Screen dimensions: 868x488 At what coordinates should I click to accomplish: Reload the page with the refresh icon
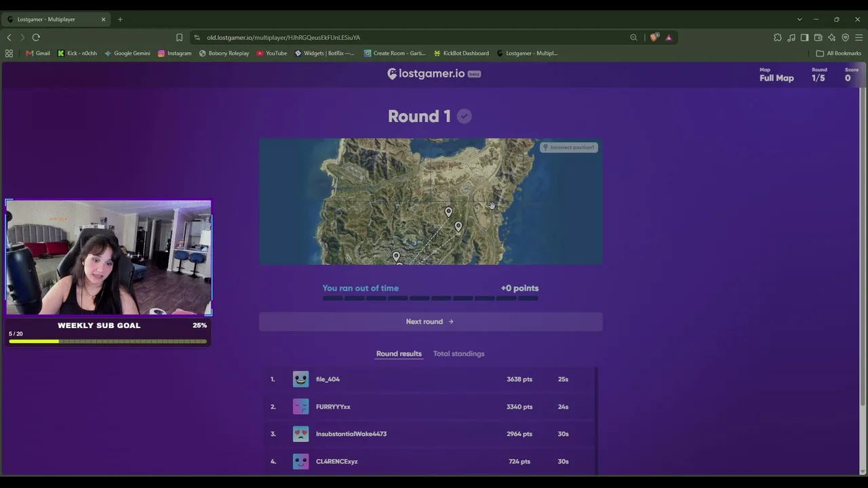pyautogui.click(x=36, y=37)
